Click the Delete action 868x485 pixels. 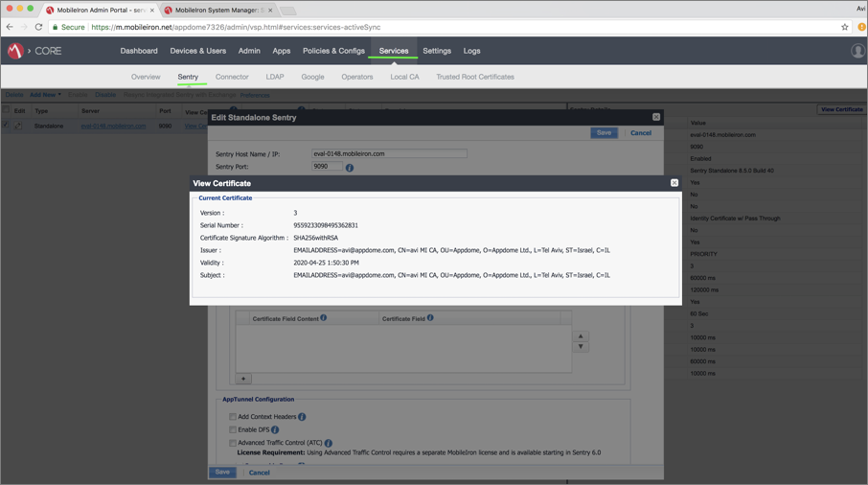(14, 95)
